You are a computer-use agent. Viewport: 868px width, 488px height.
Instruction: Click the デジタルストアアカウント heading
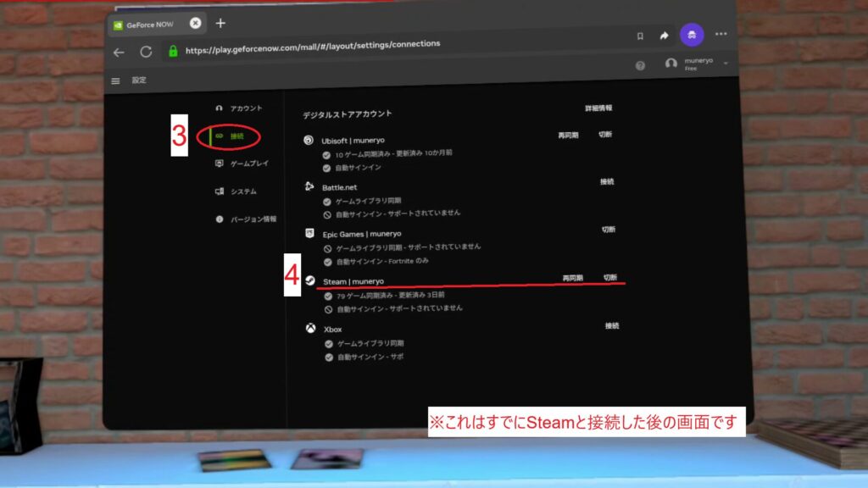pyautogui.click(x=347, y=114)
